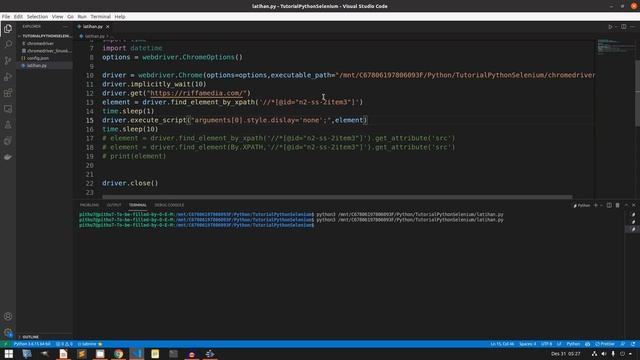Open the View menu
This screenshot has height=360, width=640.
[58, 17]
